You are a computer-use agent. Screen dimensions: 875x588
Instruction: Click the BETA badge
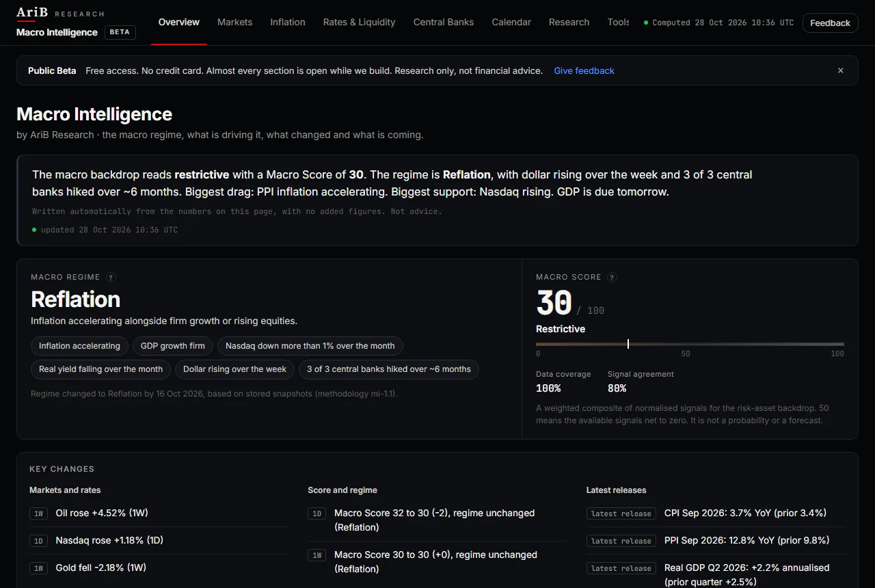point(120,32)
